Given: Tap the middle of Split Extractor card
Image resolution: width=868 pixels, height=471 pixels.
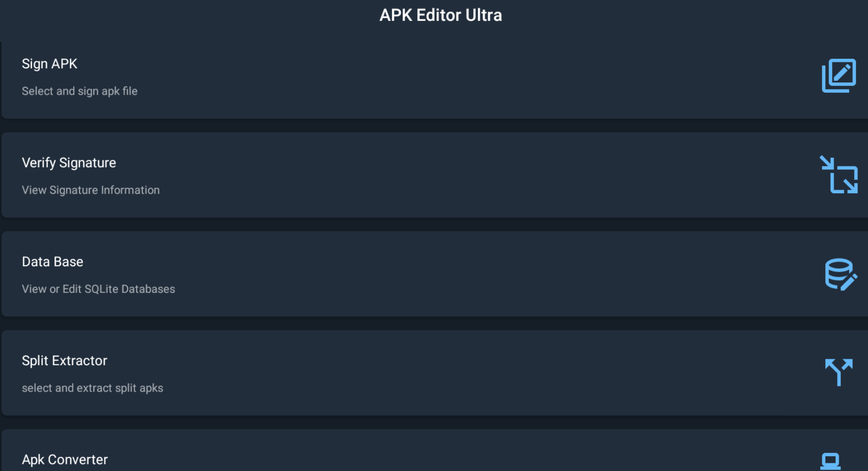Looking at the screenshot, I should [435, 373].
